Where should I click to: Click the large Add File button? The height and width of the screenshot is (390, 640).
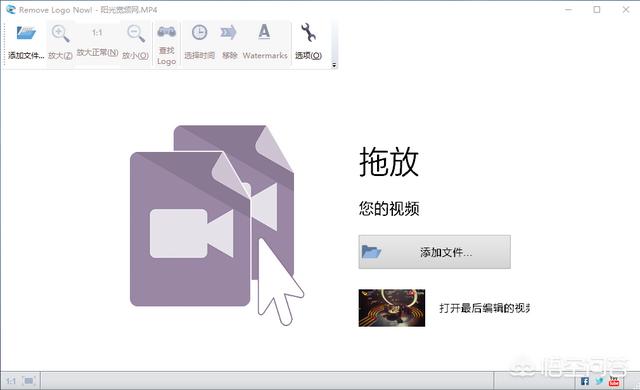pyautogui.click(x=434, y=252)
